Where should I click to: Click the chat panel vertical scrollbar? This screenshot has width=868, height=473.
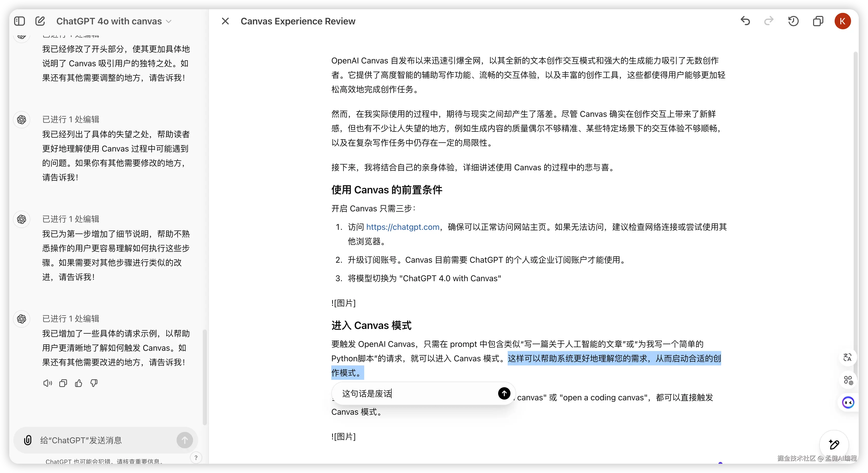coord(204,377)
